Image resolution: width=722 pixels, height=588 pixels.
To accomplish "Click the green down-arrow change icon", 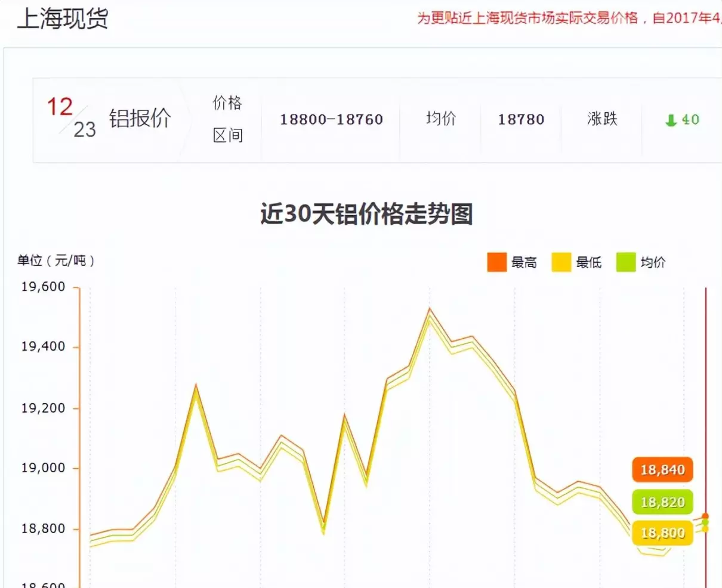I will coord(671,120).
